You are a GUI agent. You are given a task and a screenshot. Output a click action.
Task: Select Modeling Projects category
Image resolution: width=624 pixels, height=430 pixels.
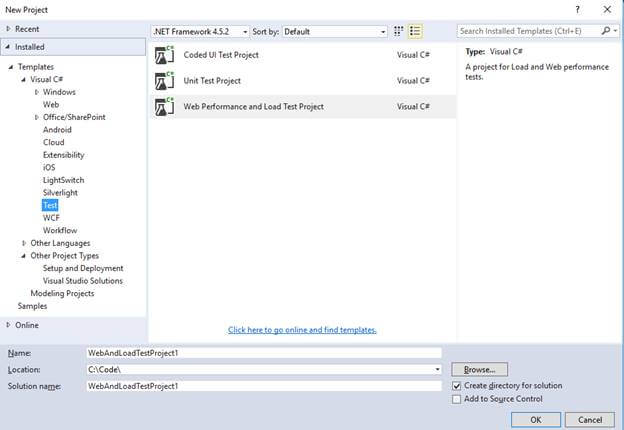point(62,294)
